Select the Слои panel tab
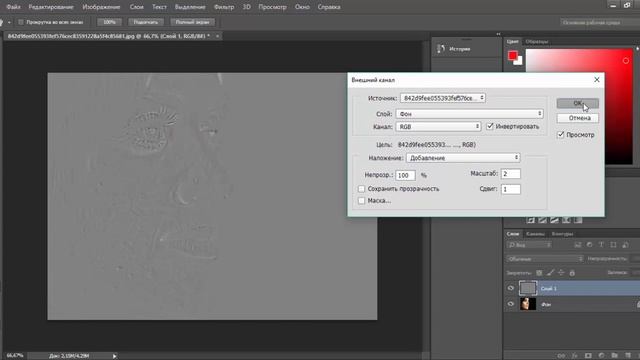This screenshot has height=360, width=640. (x=513, y=234)
